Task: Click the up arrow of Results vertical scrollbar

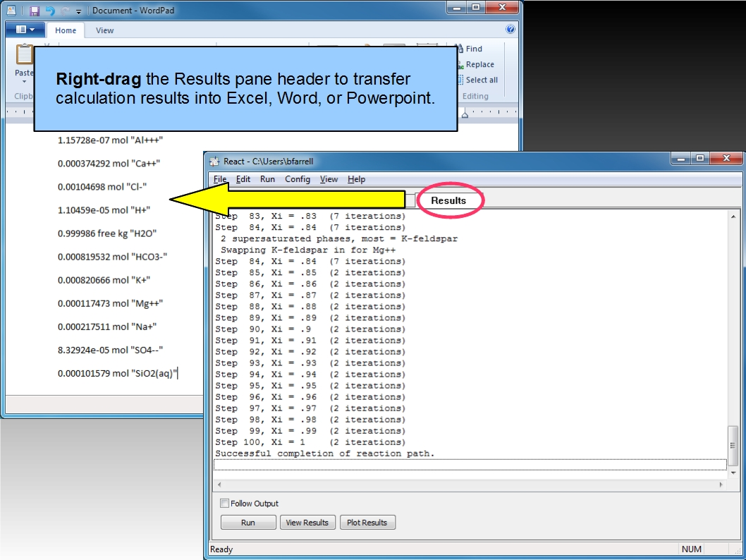Action: [x=733, y=217]
